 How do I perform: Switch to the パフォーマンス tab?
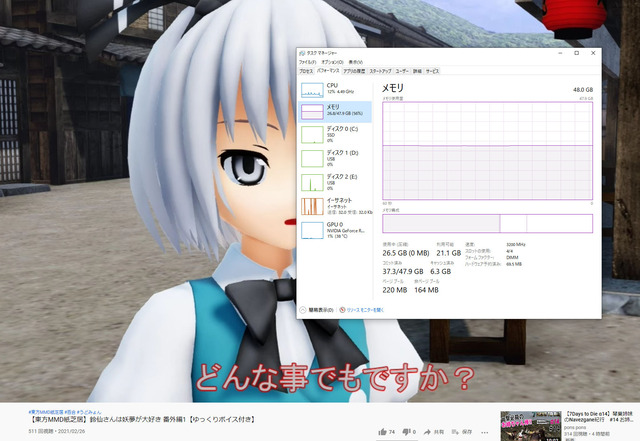(328, 71)
